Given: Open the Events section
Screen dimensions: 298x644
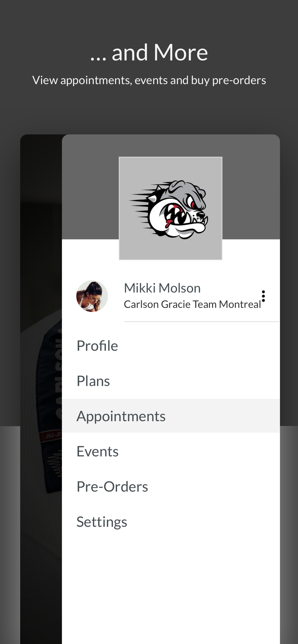Looking at the screenshot, I should (x=171, y=451).
